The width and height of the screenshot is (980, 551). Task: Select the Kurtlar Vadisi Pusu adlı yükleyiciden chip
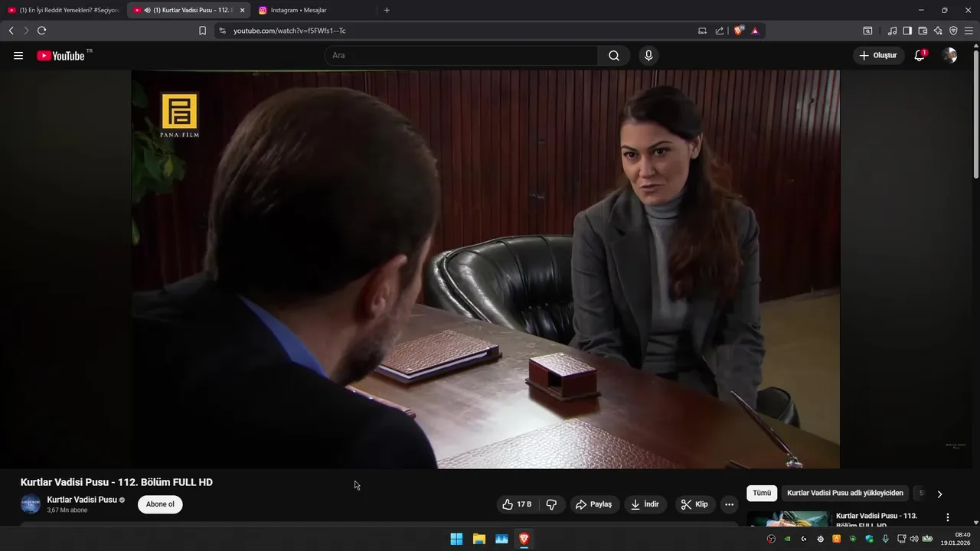pos(845,494)
